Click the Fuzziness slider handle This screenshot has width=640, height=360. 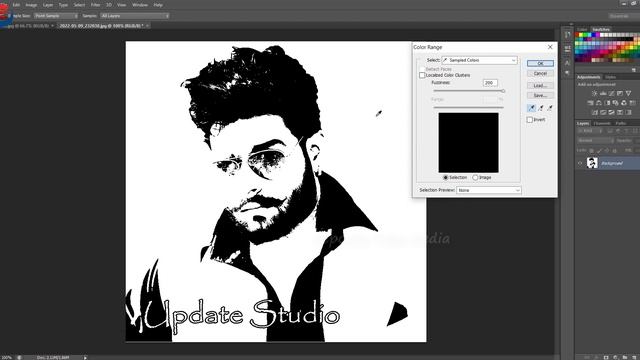click(x=503, y=91)
